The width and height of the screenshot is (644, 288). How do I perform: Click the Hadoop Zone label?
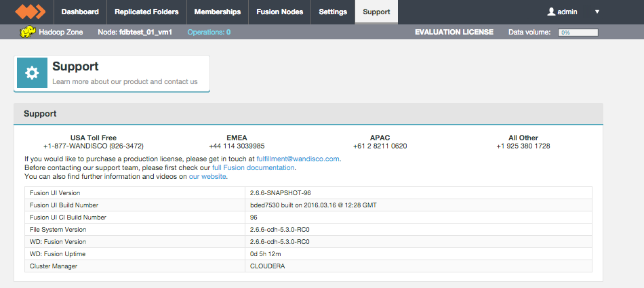[61, 32]
